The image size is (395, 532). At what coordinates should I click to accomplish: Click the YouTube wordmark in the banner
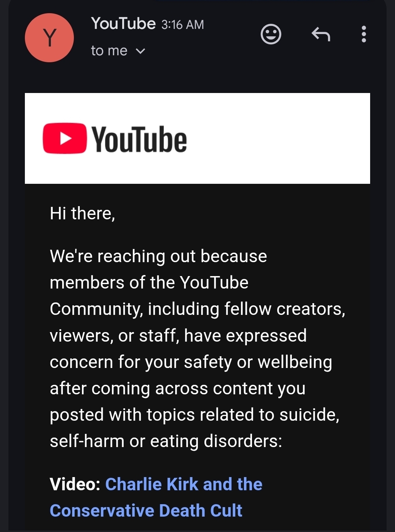click(x=139, y=139)
